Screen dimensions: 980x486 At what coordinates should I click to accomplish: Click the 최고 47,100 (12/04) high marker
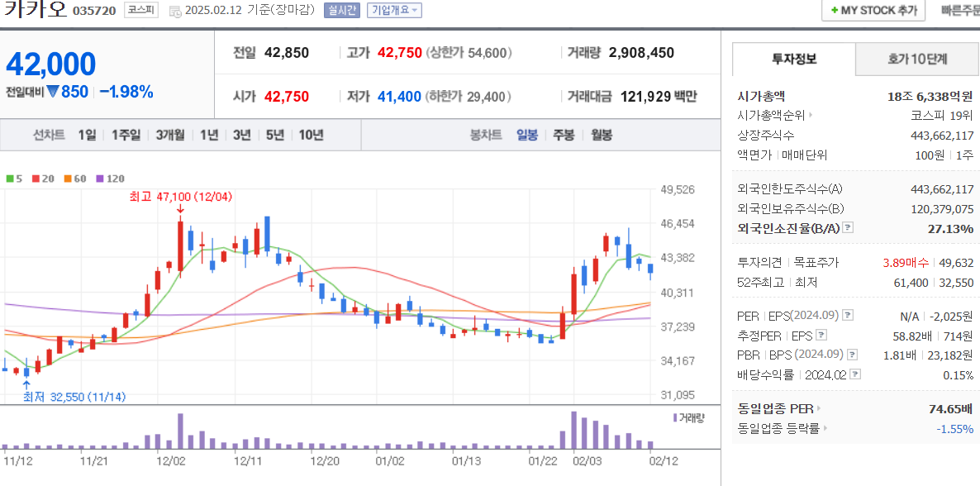coord(180,197)
